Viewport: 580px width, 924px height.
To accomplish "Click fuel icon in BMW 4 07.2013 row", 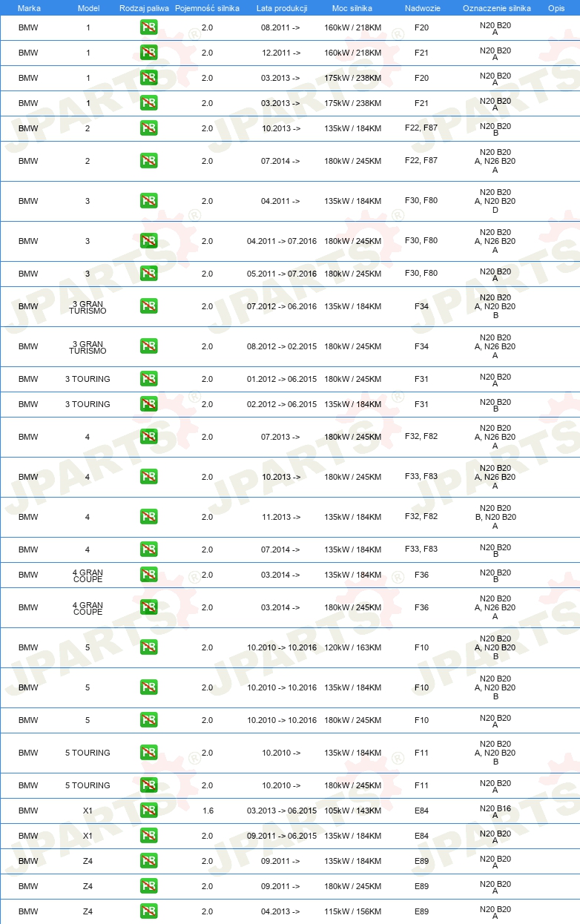I will point(148,437).
